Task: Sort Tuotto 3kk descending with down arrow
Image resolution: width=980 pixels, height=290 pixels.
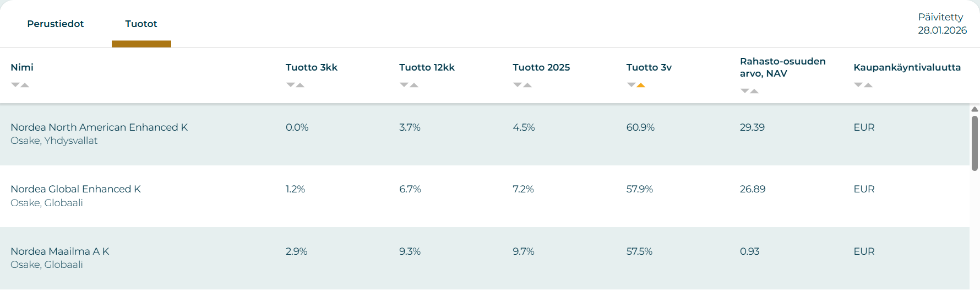Action: coord(290,85)
